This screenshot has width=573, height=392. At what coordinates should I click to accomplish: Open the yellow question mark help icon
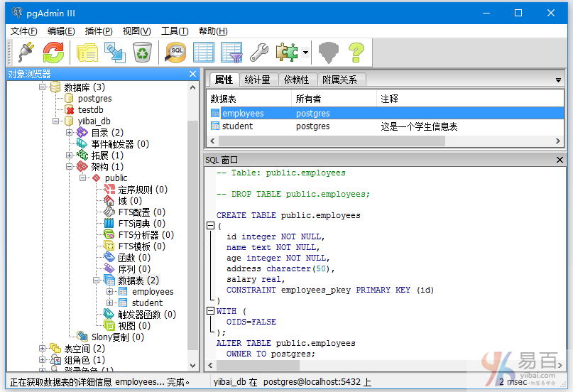tap(356, 52)
